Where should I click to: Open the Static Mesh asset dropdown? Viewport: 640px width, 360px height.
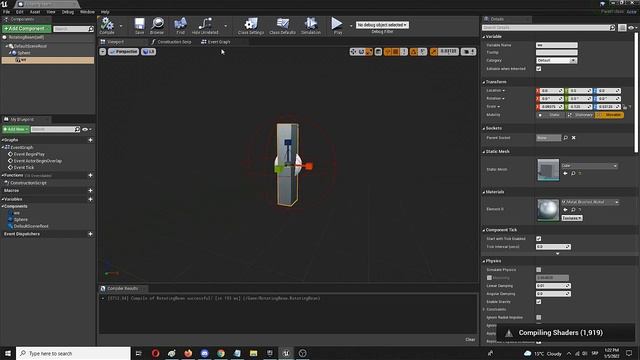coord(589,166)
